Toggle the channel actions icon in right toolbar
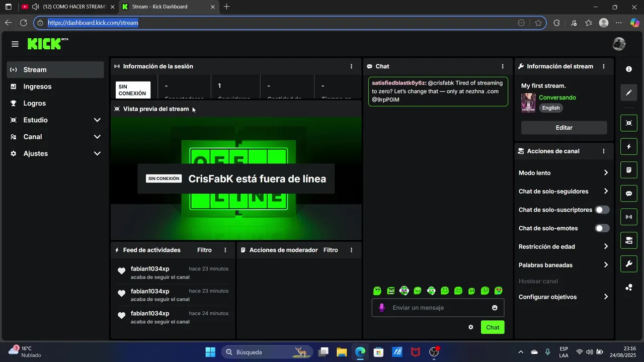The height and width of the screenshot is (362, 644). tap(629, 240)
